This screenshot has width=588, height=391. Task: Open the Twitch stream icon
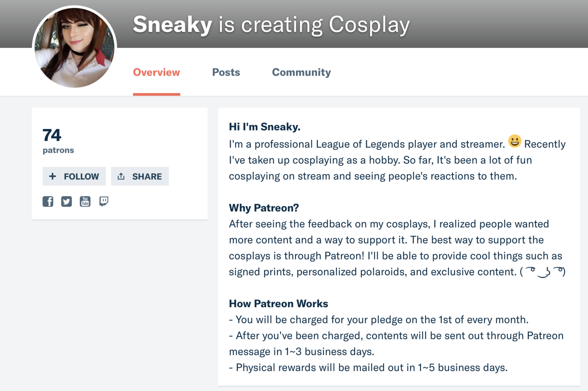pyautogui.click(x=103, y=201)
